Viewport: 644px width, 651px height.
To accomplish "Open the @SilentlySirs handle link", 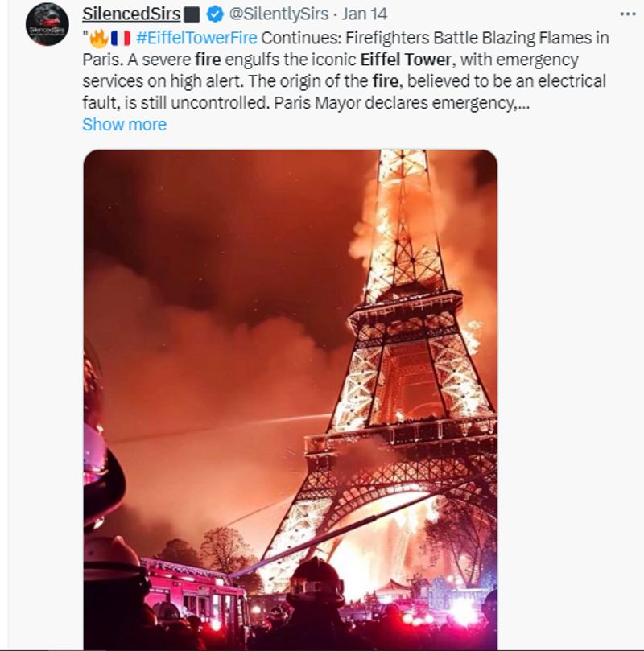I will pos(279,14).
